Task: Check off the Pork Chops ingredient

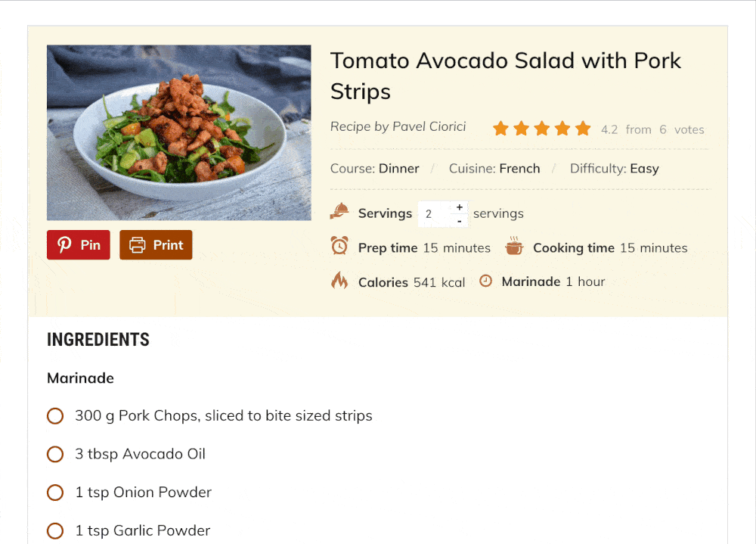Action: click(55, 415)
